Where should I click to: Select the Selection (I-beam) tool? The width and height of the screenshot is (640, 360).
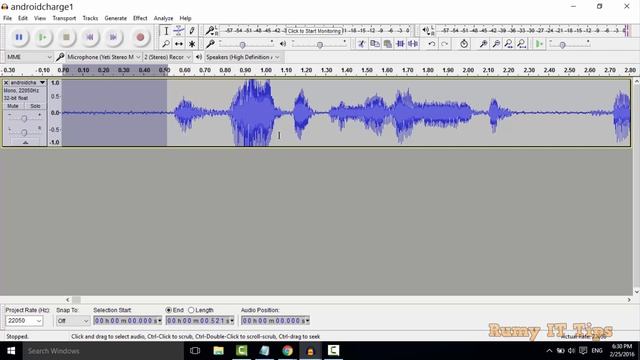(x=166, y=31)
